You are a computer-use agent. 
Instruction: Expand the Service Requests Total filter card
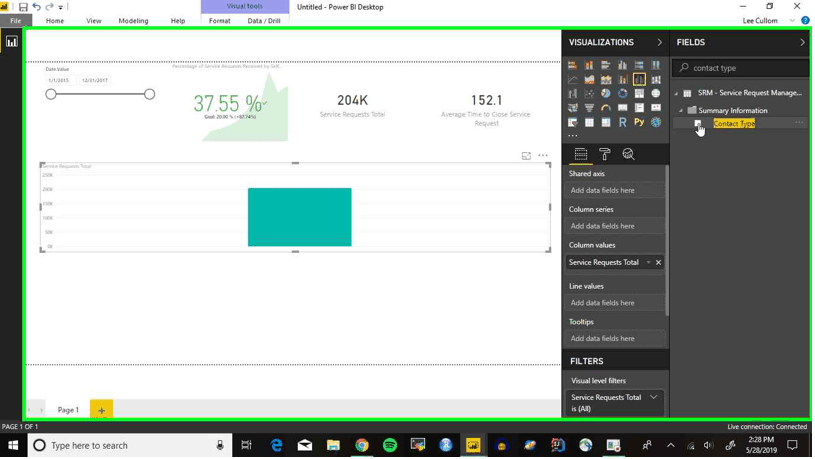pos(653,397)
